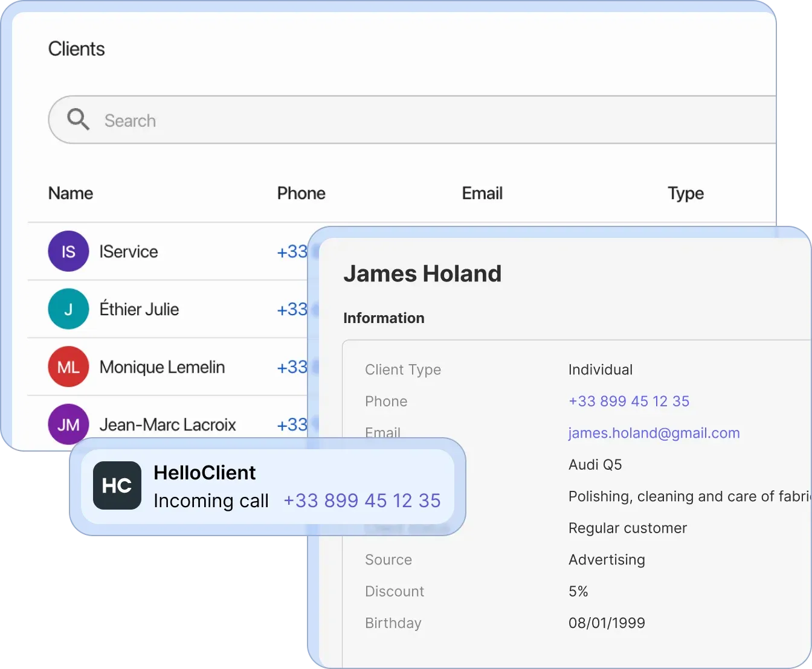
Task: Click the HelloClient HC app icon
Action: [117, 485]
